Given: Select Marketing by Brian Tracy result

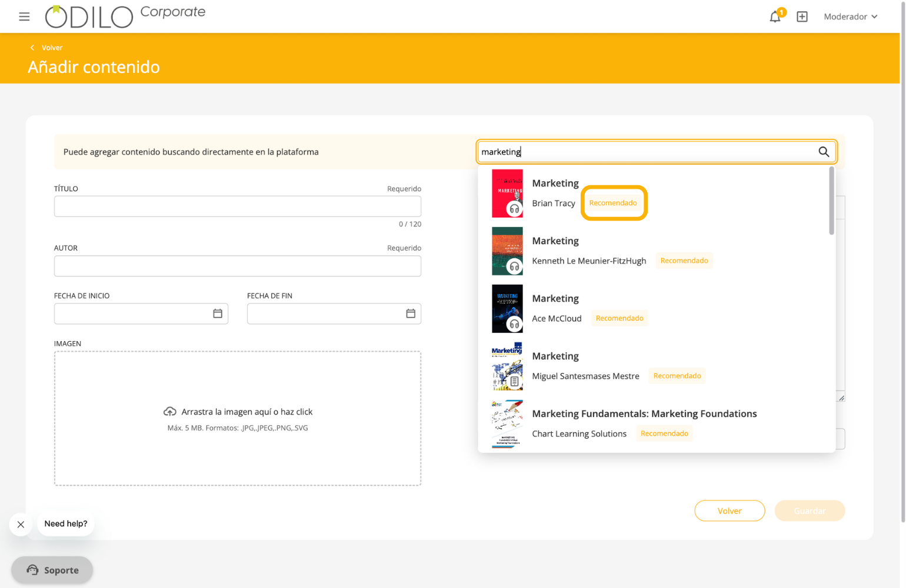Looking at the screenshot, I should pos(555,183).
